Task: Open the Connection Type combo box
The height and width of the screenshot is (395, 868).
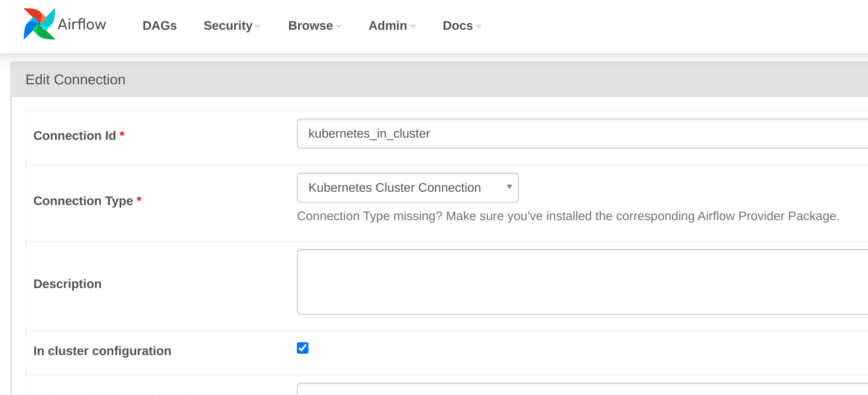Action: (407, 187)
